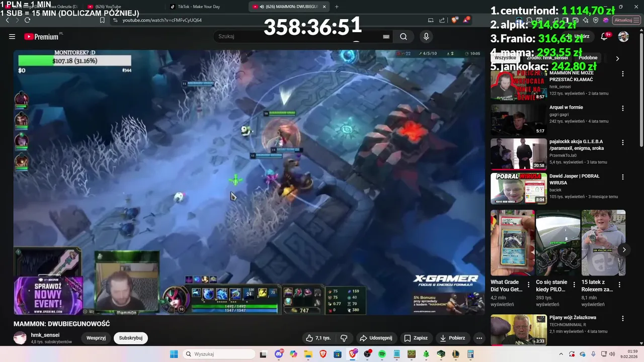Open Task View on the taskbar
This screenshot has width=644, height=362.
263,354
